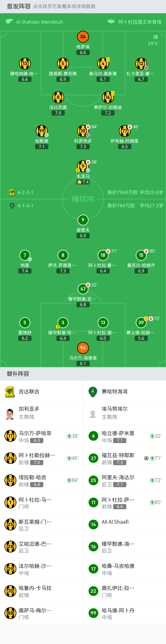
Task: Select Ali Al Shaafi substitute entry
Action: click(124, 525)
